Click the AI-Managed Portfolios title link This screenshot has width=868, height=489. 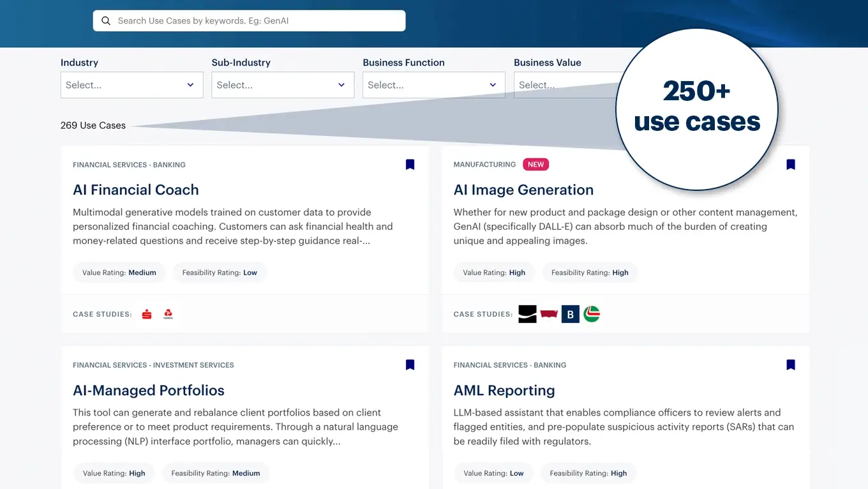pos(149,390)
